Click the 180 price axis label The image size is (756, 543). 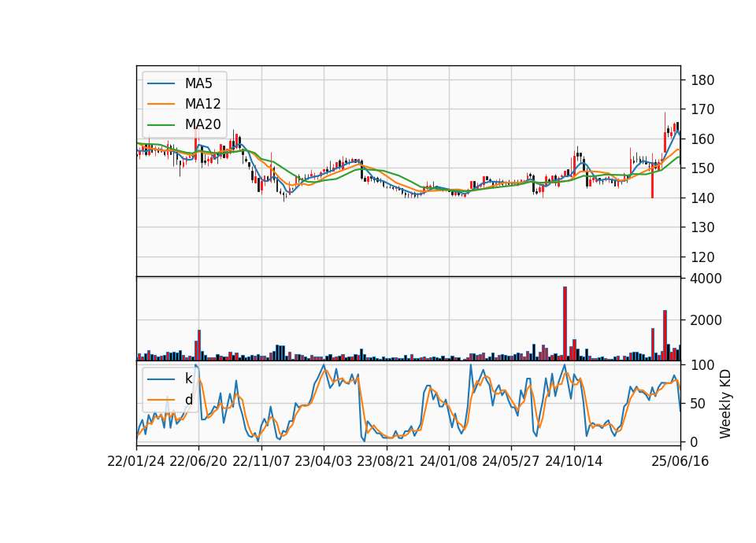702,80
